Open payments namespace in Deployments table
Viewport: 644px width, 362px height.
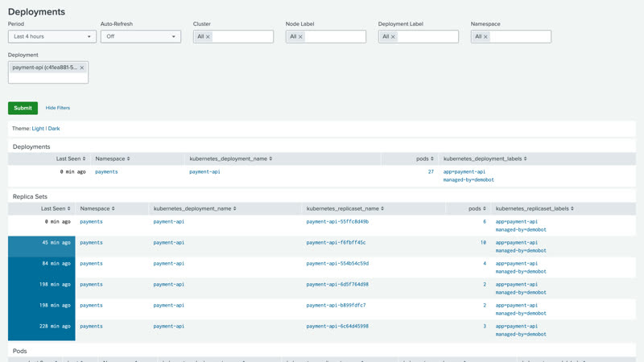(x=106, y=172)
